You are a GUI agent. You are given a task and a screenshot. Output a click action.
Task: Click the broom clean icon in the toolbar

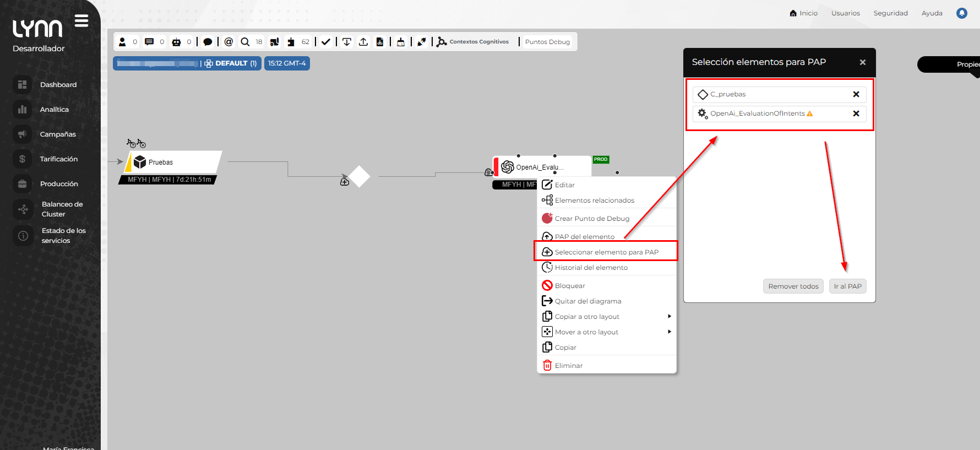401,42
